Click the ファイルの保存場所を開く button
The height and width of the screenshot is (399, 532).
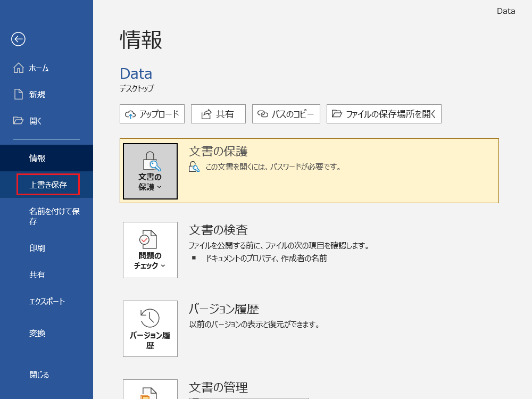[384, 114]
